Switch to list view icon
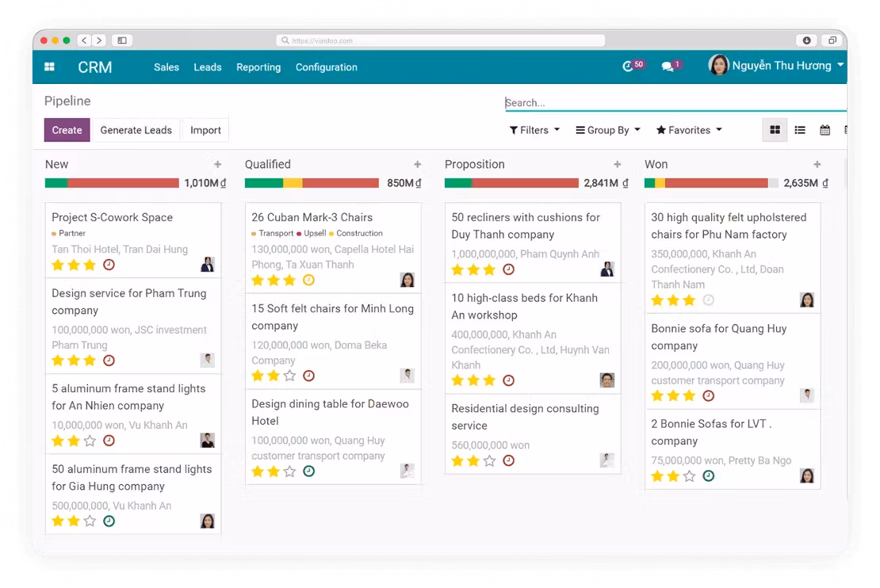The image size is (880, 588). (x=800, y=130)
